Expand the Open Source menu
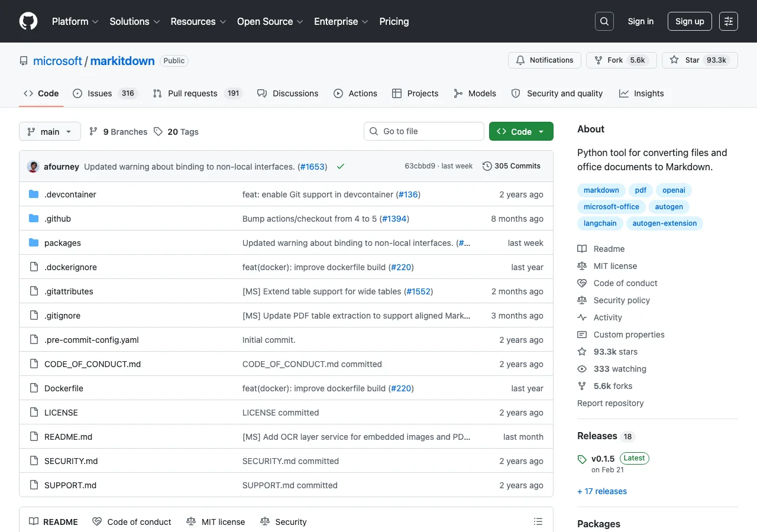This screenshot has width=757, height=532. point(270,21)
